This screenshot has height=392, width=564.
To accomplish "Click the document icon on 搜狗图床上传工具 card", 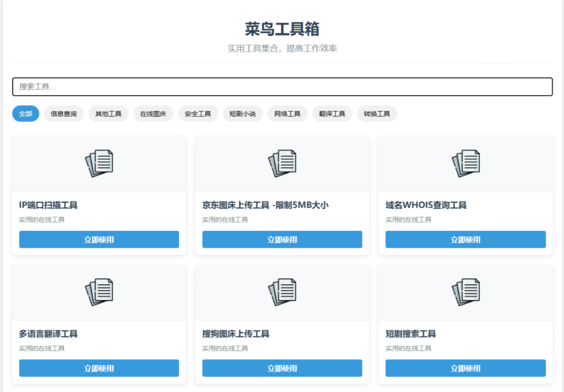I will (x=282, y=291).
